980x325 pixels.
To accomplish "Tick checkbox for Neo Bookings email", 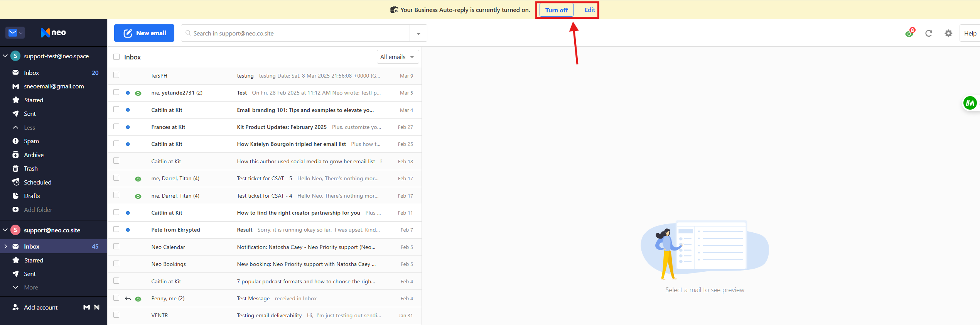I will (x=116, y=264).
